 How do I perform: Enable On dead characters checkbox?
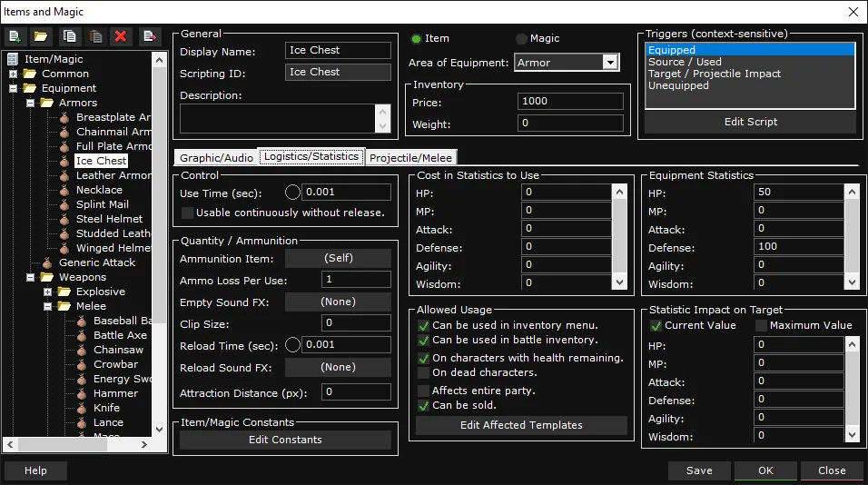click(423, 372)
